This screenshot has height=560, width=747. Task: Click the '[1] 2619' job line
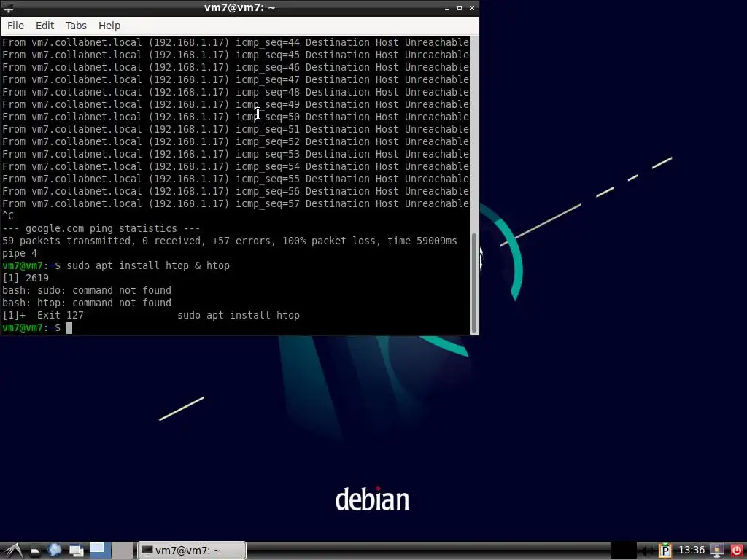26,278
